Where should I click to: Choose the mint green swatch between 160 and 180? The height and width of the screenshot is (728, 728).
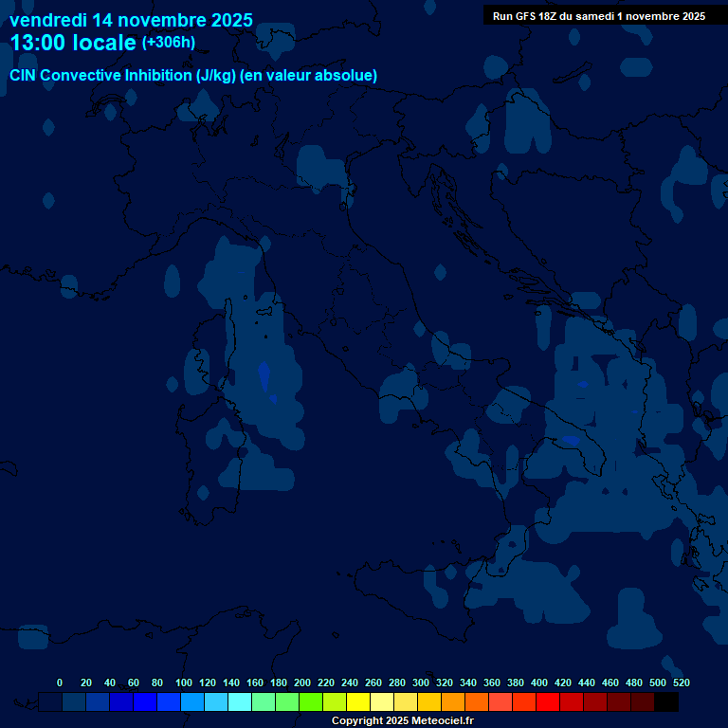click(x=264, y=701)
